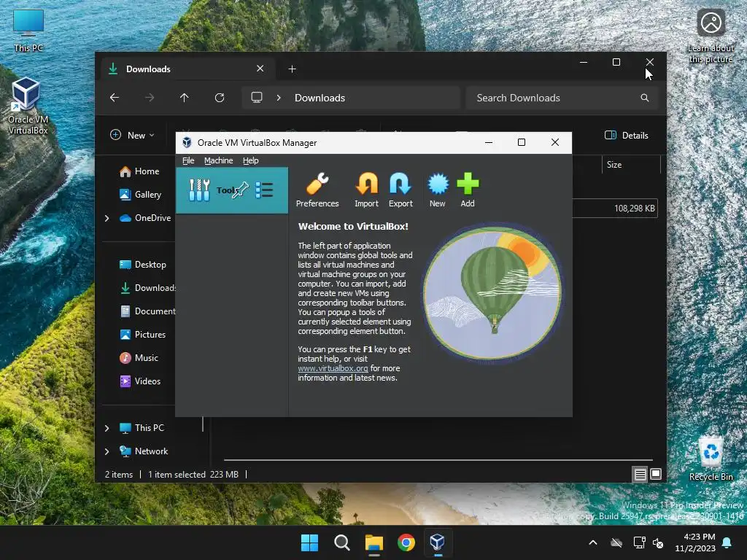The image size is (747, 560).
Task: Add a new Explorer tab
Action: click(292, 69)
